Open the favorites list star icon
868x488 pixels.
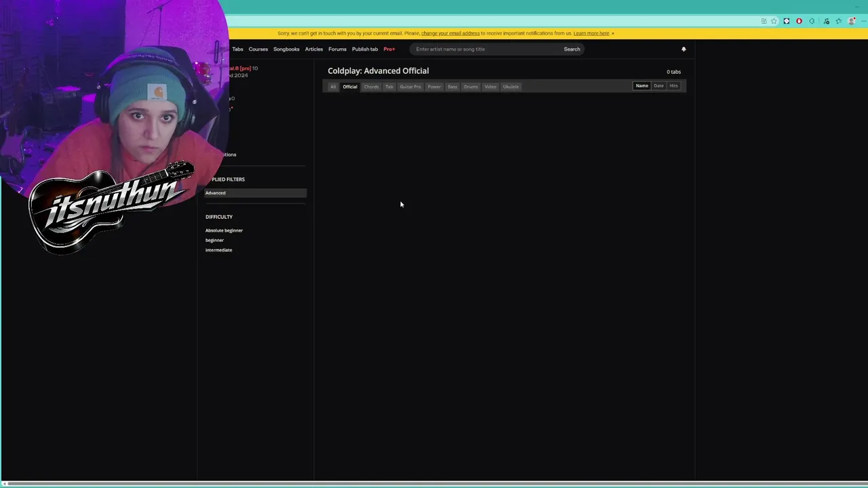839,21
